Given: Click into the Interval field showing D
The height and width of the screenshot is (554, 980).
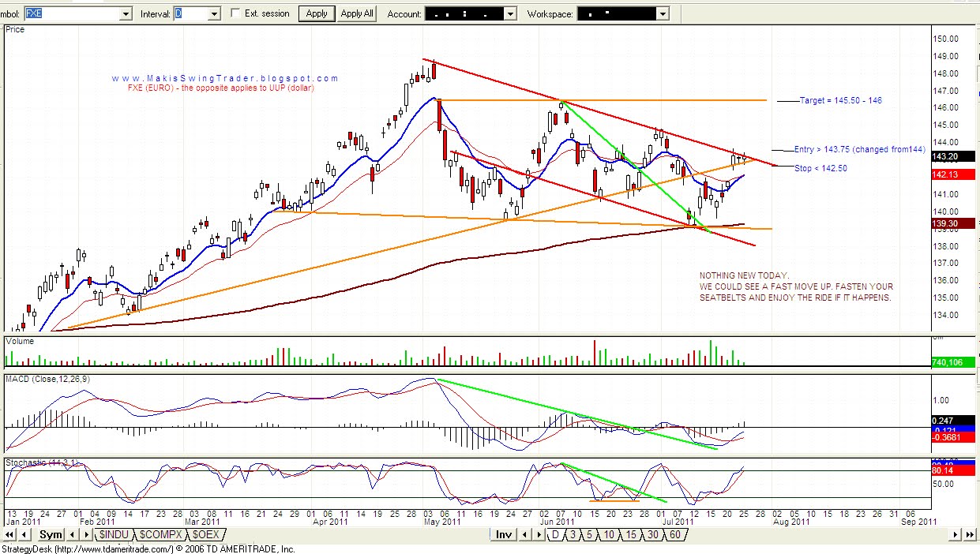Looking at the screenshot, I should pyautogui.click(x=190, y=14).
